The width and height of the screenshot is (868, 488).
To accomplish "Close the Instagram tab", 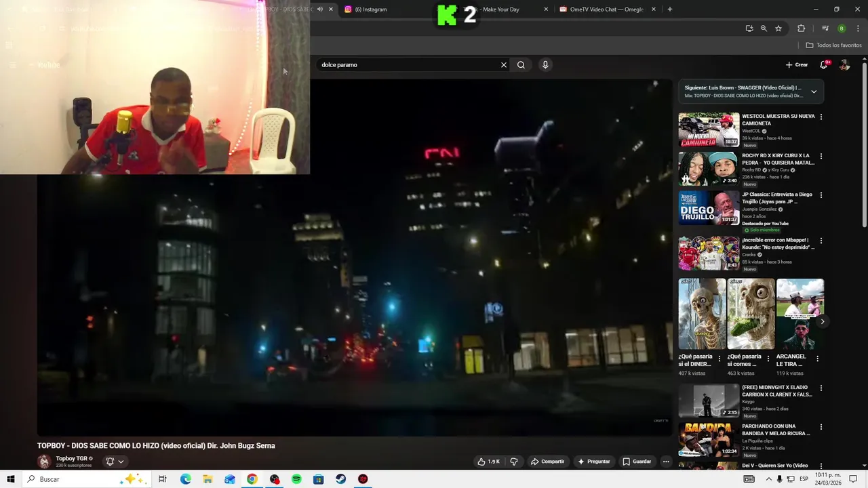I will point(437,9).
